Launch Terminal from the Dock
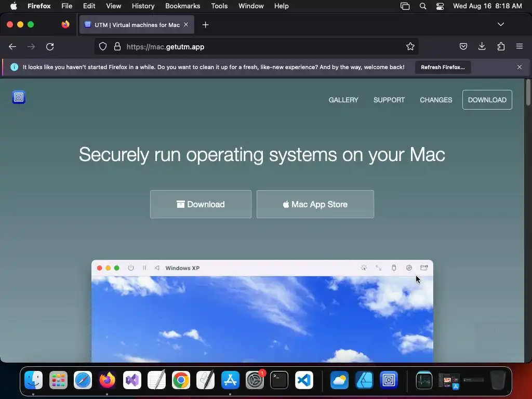This screenshot has height=399, width=532. coord(279,380)
